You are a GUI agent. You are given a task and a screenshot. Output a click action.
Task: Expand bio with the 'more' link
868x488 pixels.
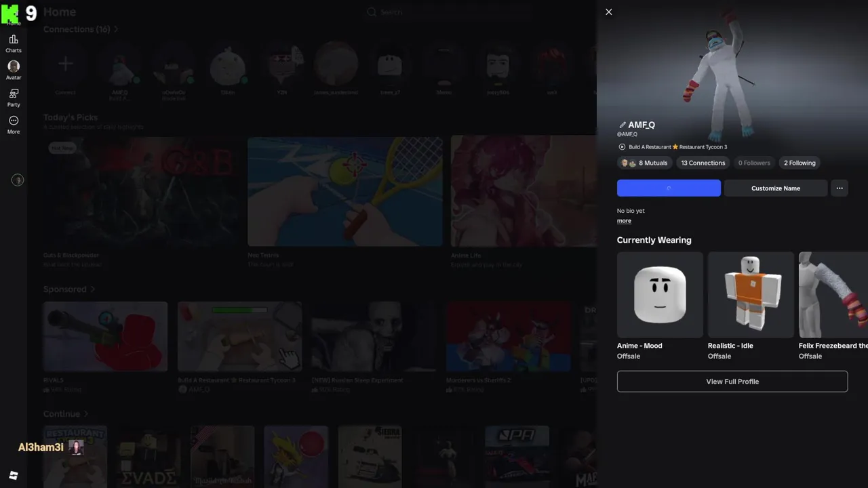tap(624, 221)
